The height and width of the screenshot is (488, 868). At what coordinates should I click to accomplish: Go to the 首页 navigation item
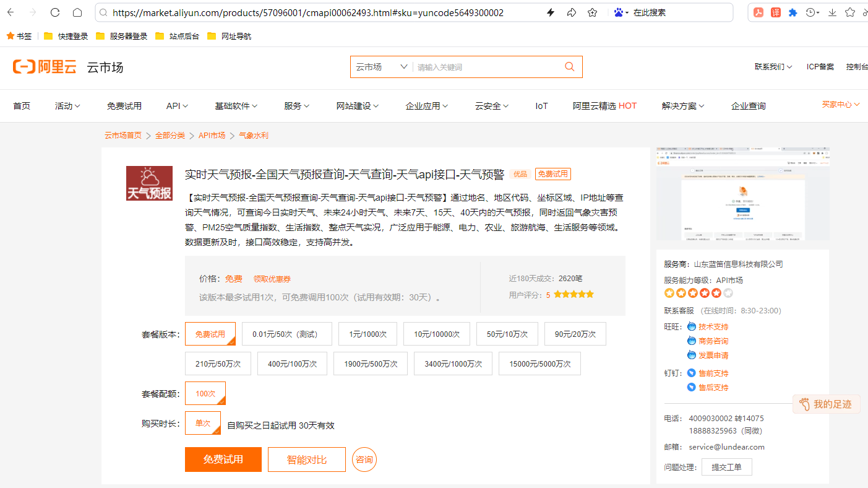(22, 106)
